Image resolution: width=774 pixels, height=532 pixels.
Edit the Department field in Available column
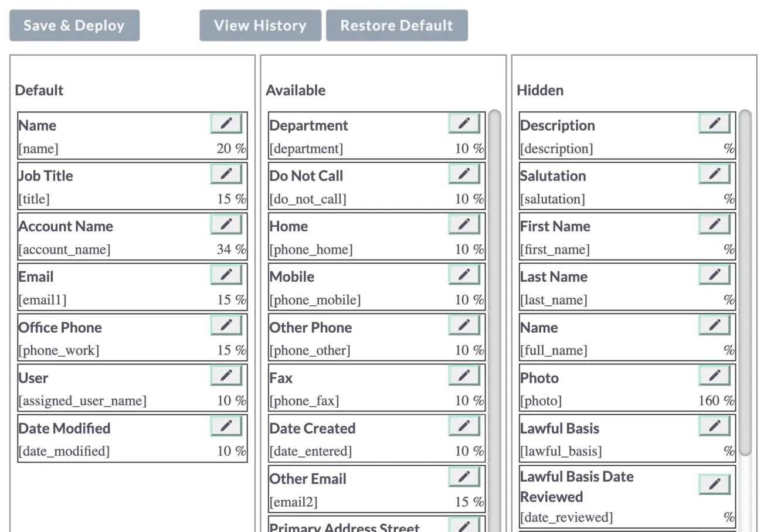pos(464,123)
